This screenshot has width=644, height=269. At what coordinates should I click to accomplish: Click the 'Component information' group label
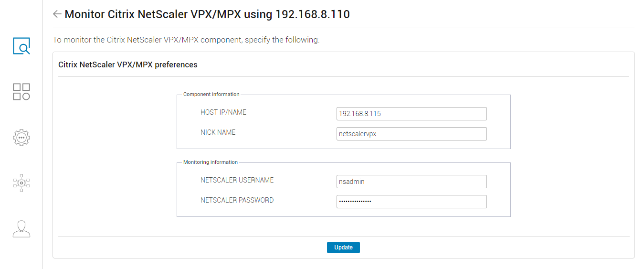(x=211, y=95)
